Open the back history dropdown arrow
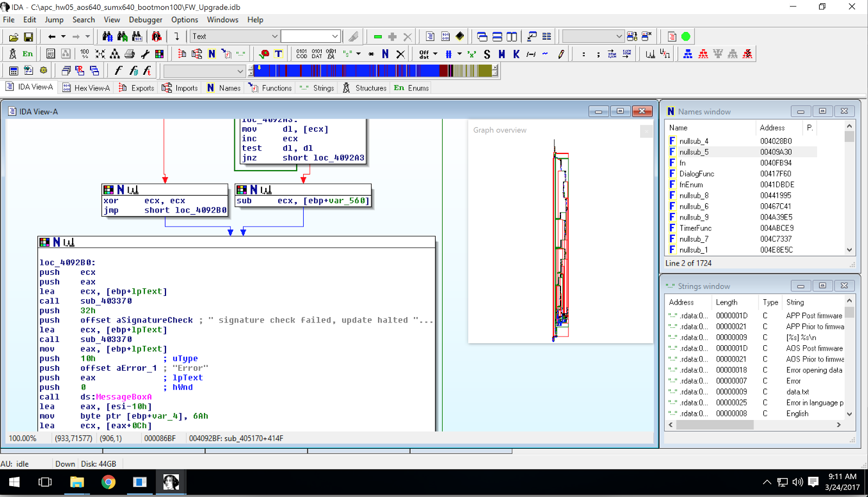The width and height of the screenshot is (868, 497). click(x=63, y=37)
